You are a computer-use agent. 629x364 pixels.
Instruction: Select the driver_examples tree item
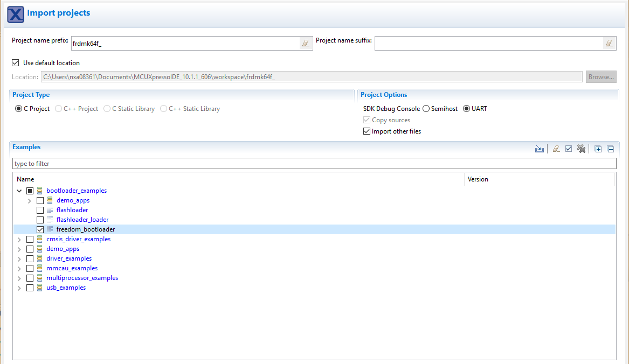pos(68,258)
